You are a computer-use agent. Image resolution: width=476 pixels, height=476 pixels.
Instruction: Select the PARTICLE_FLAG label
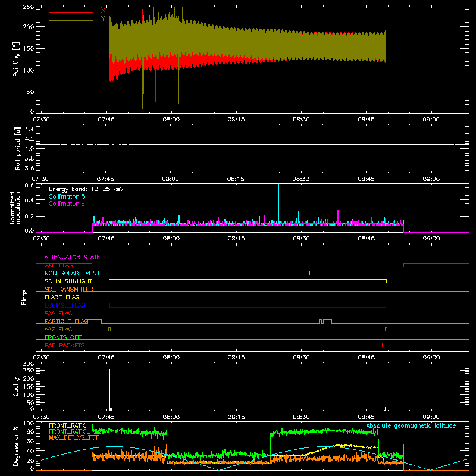(x=67, y=321)
